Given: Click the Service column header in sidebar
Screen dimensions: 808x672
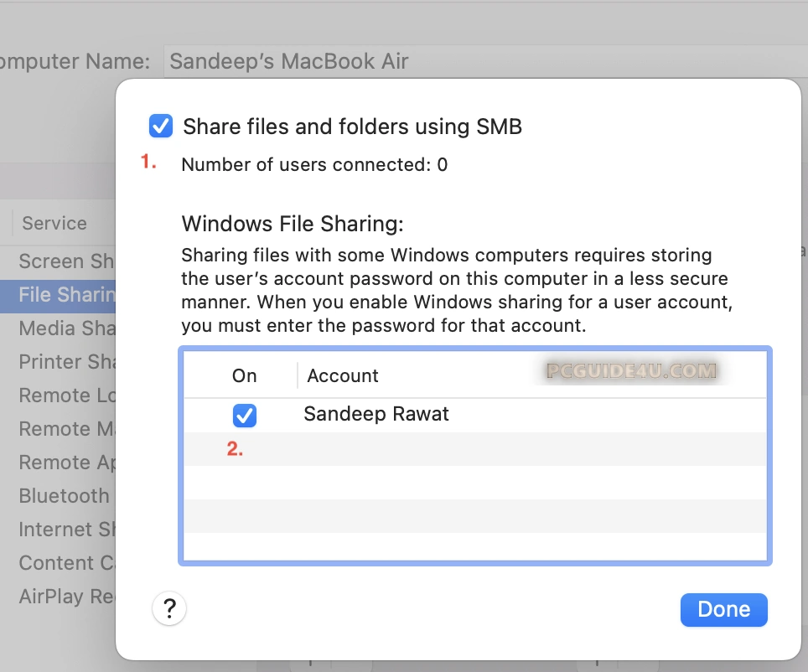Looking at the screenshot, I should click(x=54, y=224).
